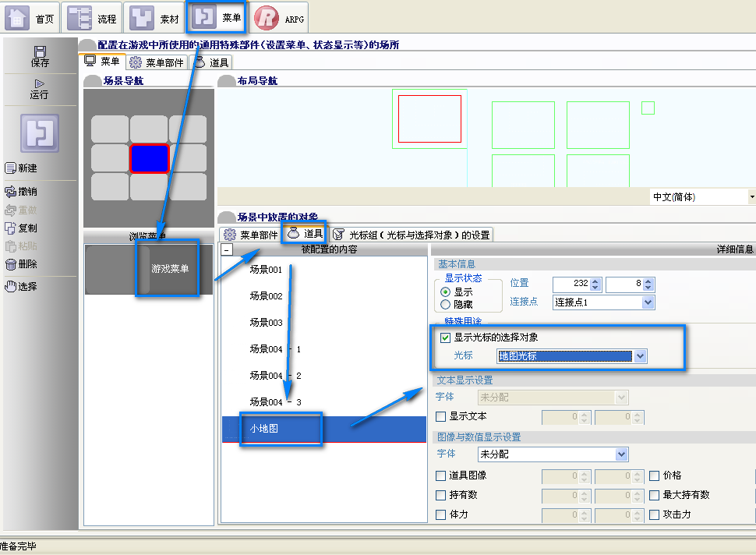The height and width of the screenshot is (555, 756).
Task: Click 新建 to create new item
Action: pos(21,168)
